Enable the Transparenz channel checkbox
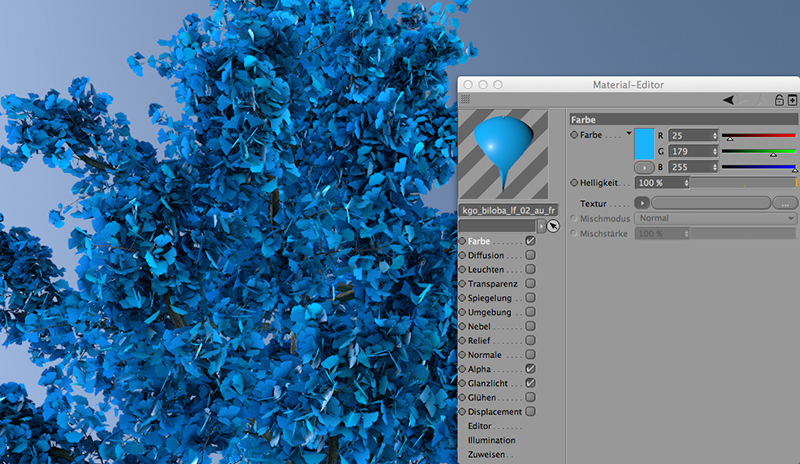The height and width of the screenshot is (464, 800). pos(530,284)
